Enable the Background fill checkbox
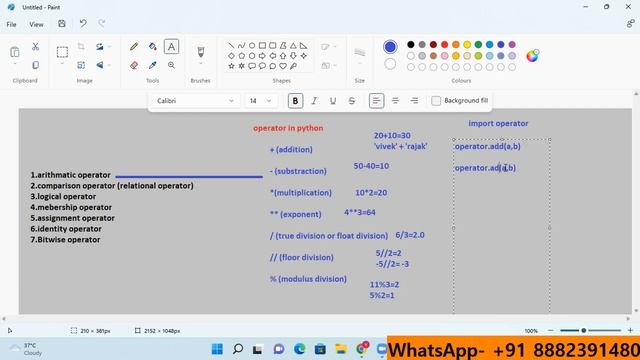 pyautogui.click(x=436, y=101)
